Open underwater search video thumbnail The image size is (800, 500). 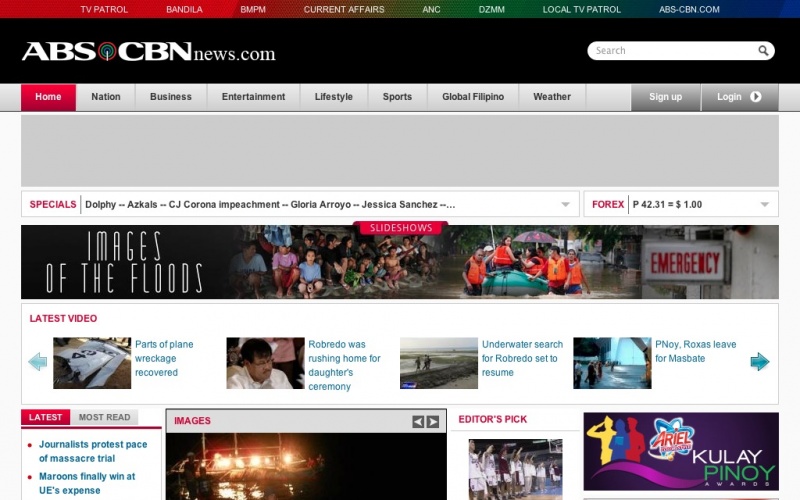click(x=439, y=363)
